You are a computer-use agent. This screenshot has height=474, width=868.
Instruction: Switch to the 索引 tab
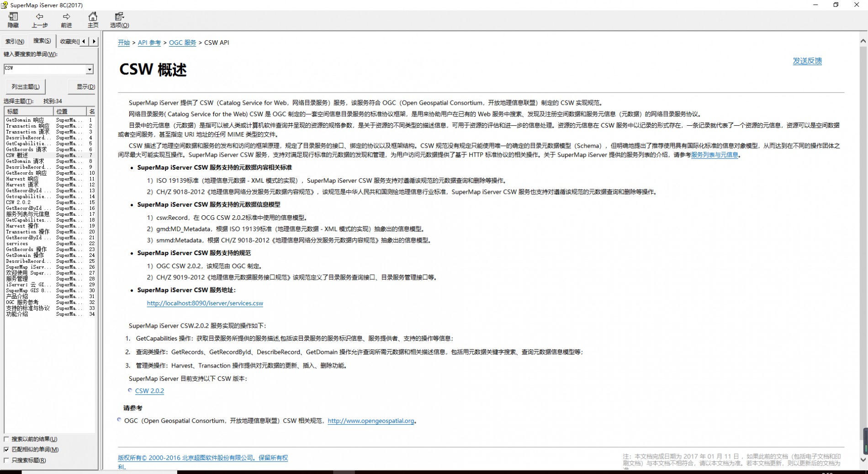pyautogui.click(x=15, y=42)
